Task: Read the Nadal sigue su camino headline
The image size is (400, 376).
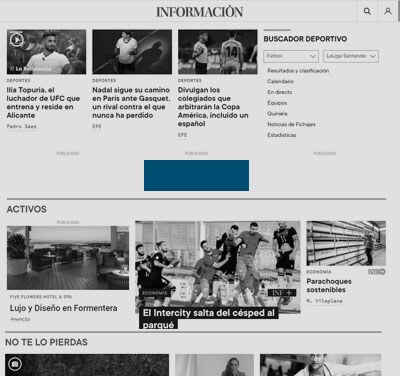Action: tap(131, 103)
